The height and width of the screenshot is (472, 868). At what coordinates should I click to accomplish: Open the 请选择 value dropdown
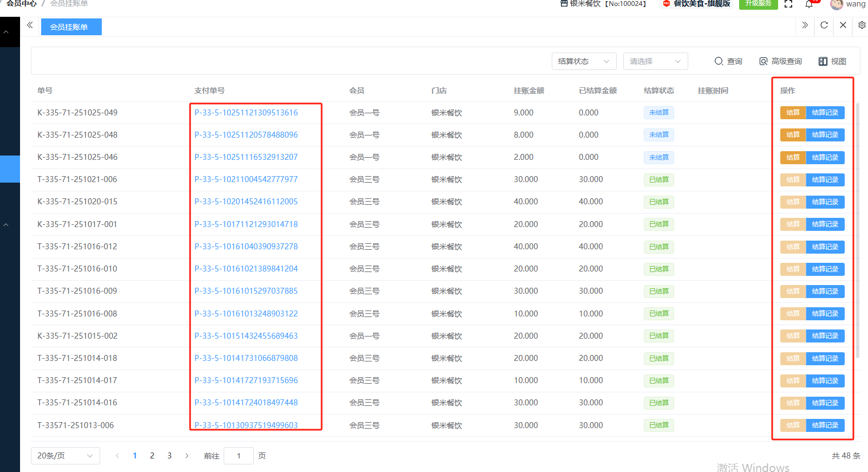[655, 61]
